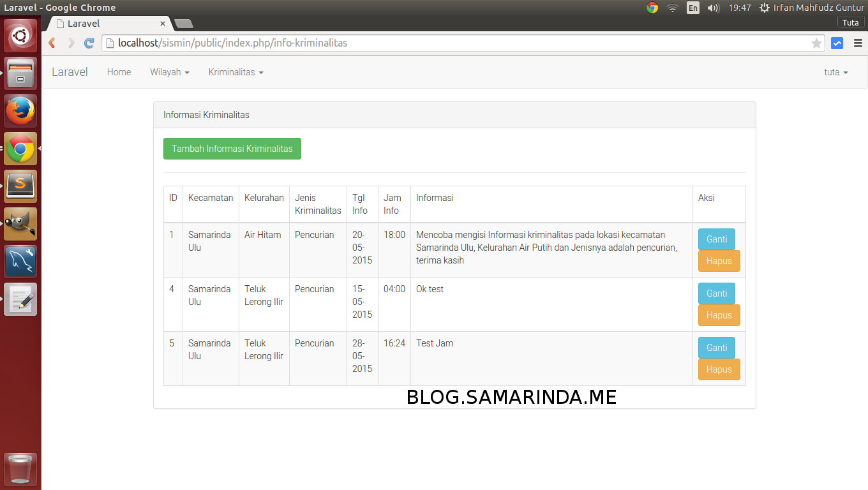This screenshot has width=868, height=490.
Task: Launch Firefox from the dock
Action: point(20,110)
